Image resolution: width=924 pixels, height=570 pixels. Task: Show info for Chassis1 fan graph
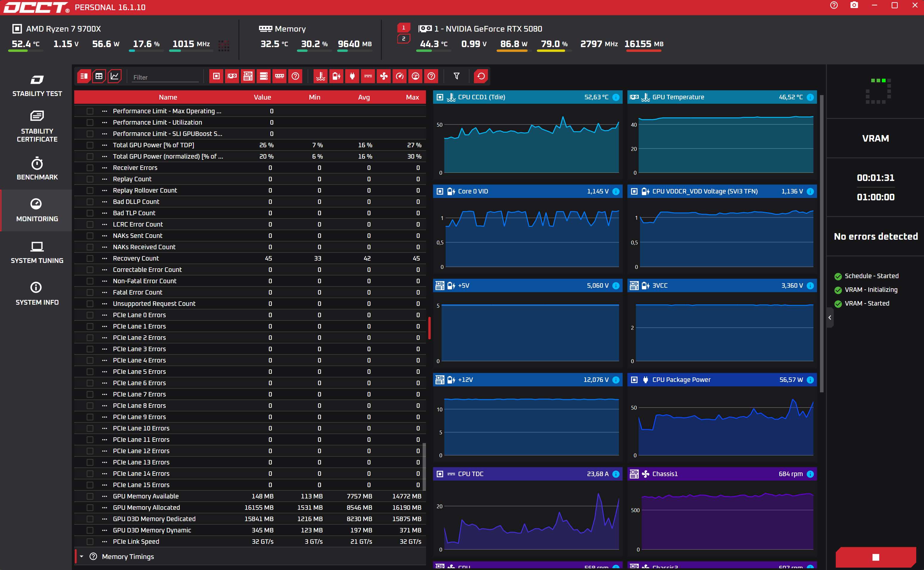pyautogui.click(x=810, y=474)
